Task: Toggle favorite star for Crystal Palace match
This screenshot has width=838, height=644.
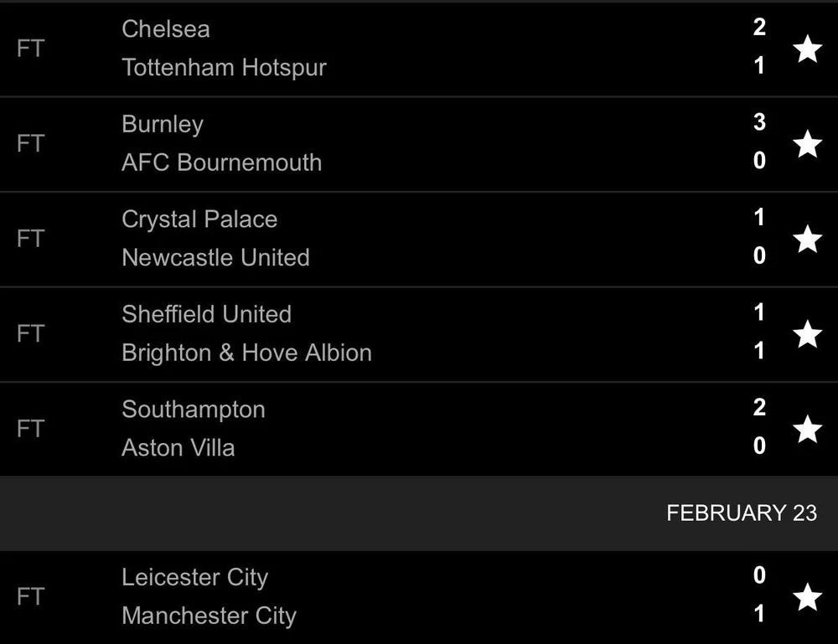Action: point(807,240)
